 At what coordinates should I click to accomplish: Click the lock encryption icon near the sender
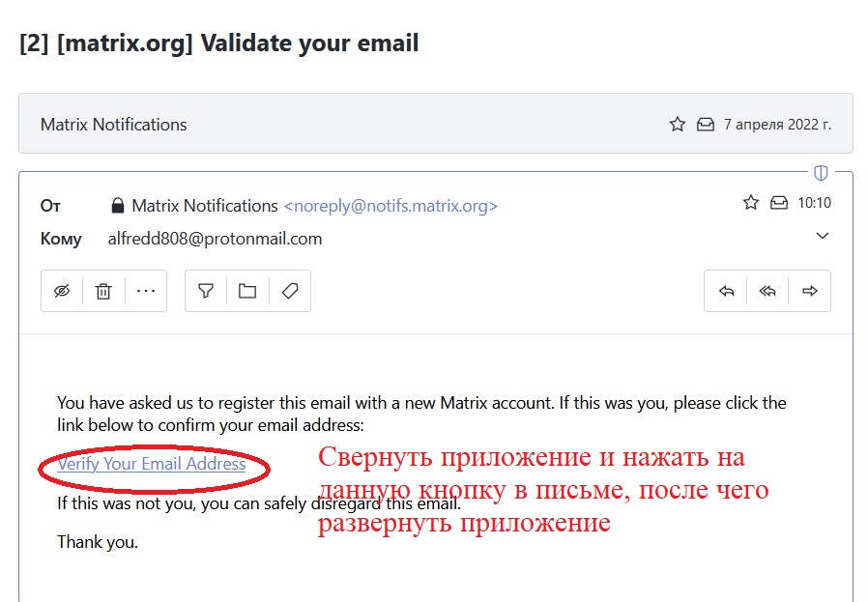pyautogui.click(x=118, y=206)
